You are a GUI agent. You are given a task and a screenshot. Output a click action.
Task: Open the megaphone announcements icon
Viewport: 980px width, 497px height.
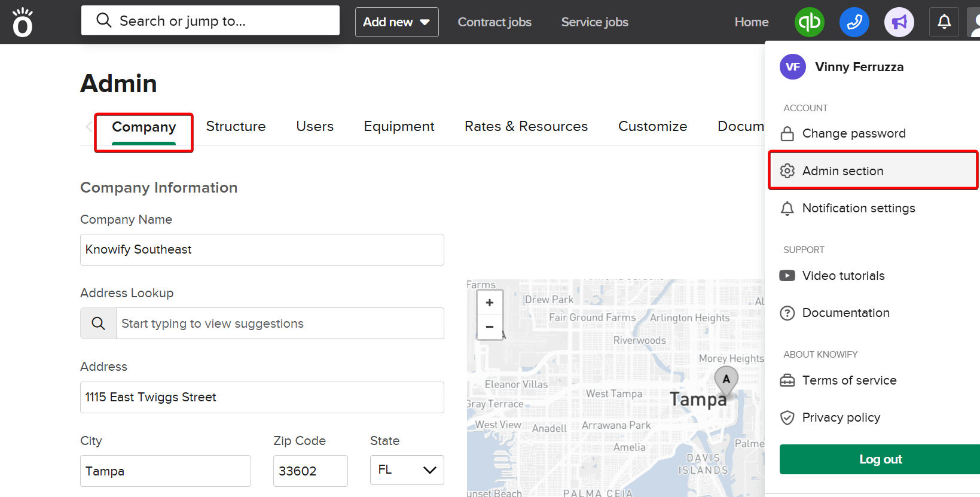(x=899, y=22)
